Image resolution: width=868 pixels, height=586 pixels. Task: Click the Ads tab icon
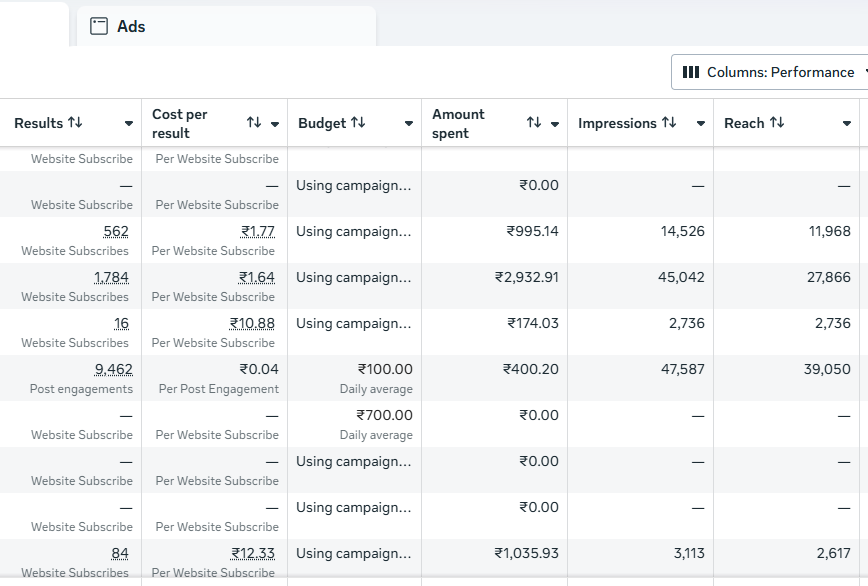[x=97, y=26]
